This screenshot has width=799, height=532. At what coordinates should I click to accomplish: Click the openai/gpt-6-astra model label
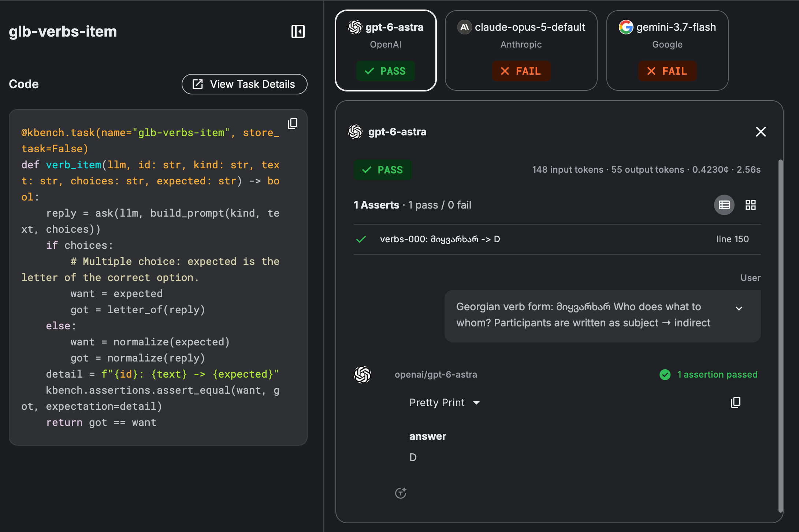tap(436, 375)
